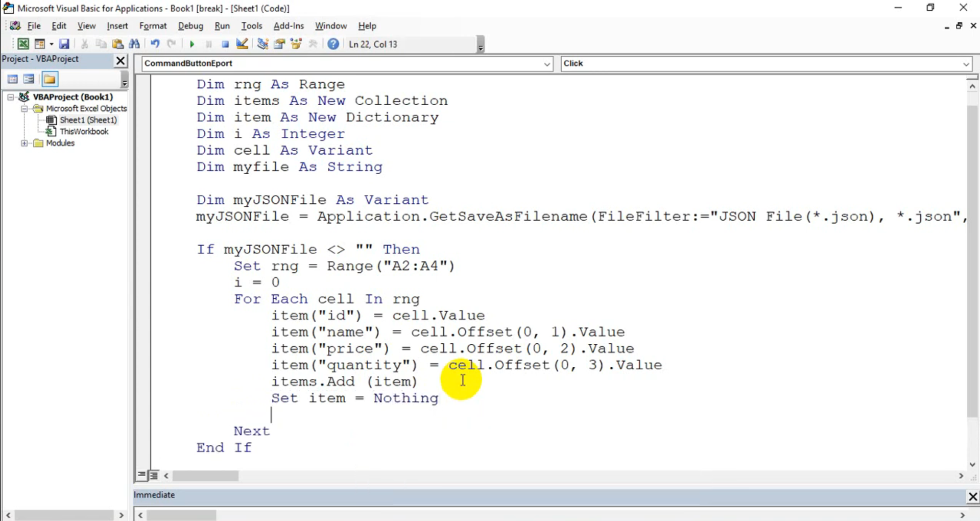Close the Immediate window
980x521 pixels.
[973, 496]
